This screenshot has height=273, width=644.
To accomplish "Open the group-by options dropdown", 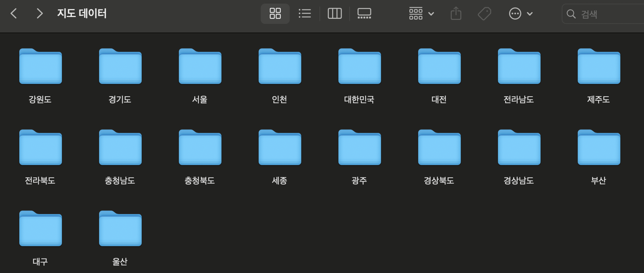I will (x=421, y=14).
